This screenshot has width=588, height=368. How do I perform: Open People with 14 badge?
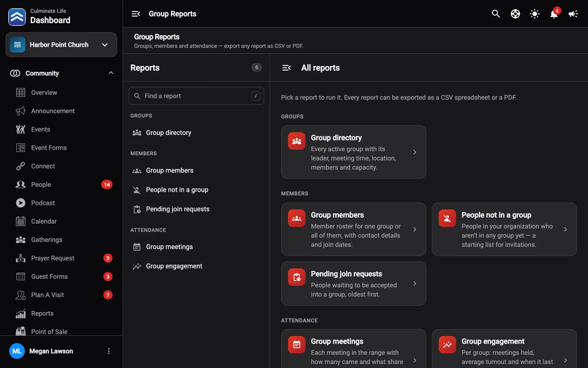[x=61, y=185]
